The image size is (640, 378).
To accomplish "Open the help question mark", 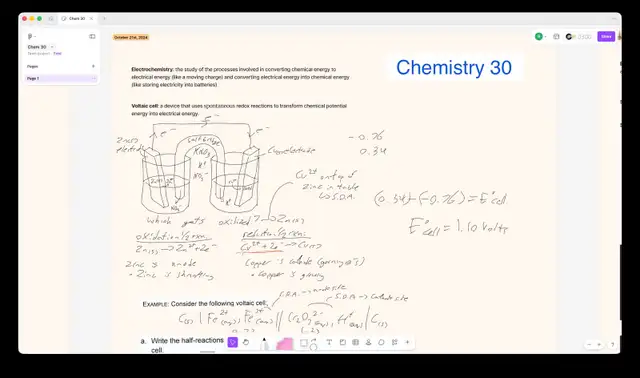I will 612,345.
